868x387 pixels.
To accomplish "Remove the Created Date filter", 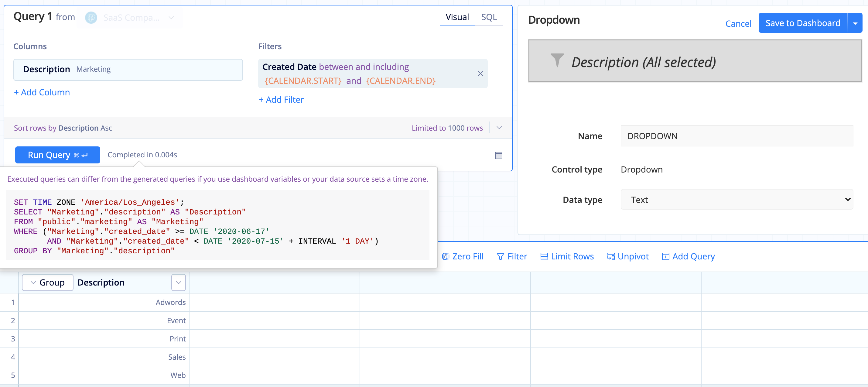I will tap(480, 74).
